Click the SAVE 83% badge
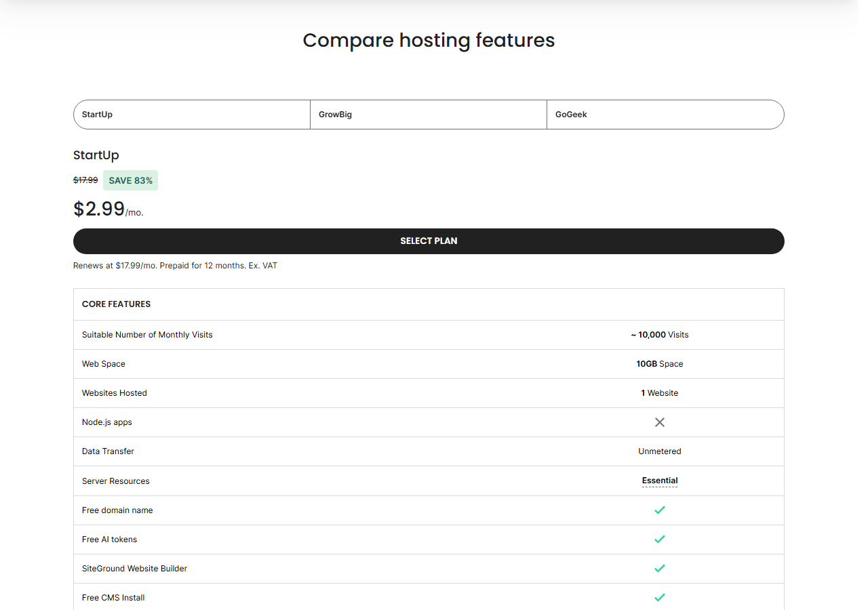 (131, 180)
